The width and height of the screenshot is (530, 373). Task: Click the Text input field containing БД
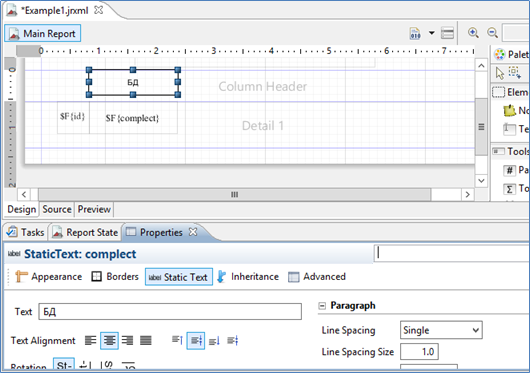(170, 312)
